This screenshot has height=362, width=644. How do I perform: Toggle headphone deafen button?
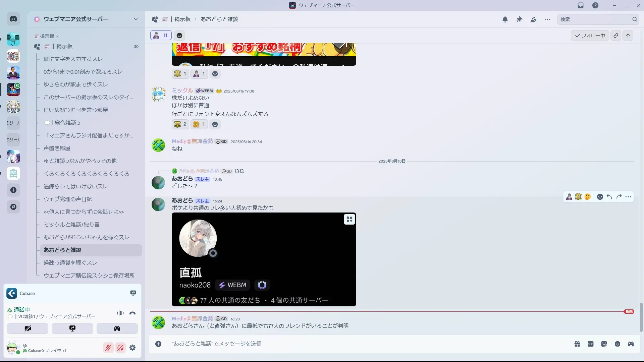pyautogui.click(x=120, y=348)
